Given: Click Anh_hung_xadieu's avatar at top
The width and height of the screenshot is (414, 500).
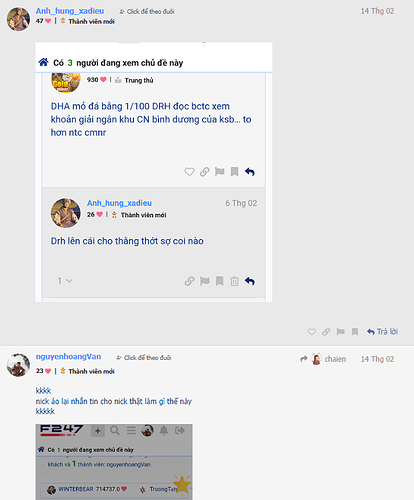Looking at the screenshot, I should coord(18,19).
